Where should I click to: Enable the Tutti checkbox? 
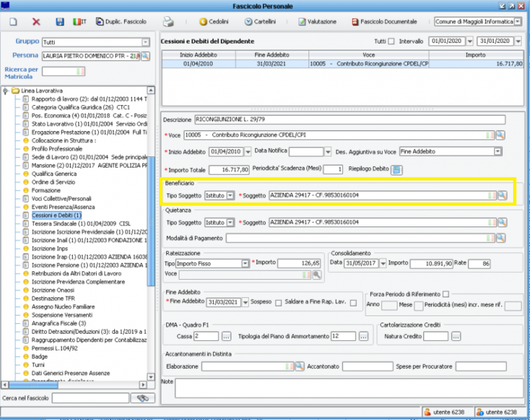pyautogui.click(x=391, y=41)
